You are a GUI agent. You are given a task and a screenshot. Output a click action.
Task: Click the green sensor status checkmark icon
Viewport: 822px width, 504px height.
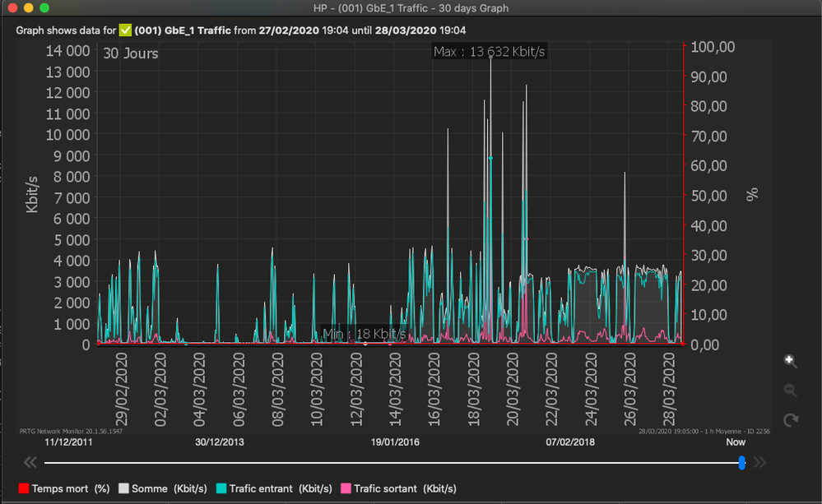click(125, 30)
